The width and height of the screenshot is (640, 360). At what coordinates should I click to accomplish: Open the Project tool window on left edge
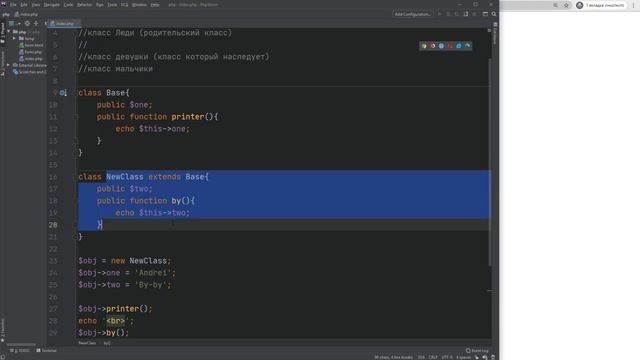(2, 34)
